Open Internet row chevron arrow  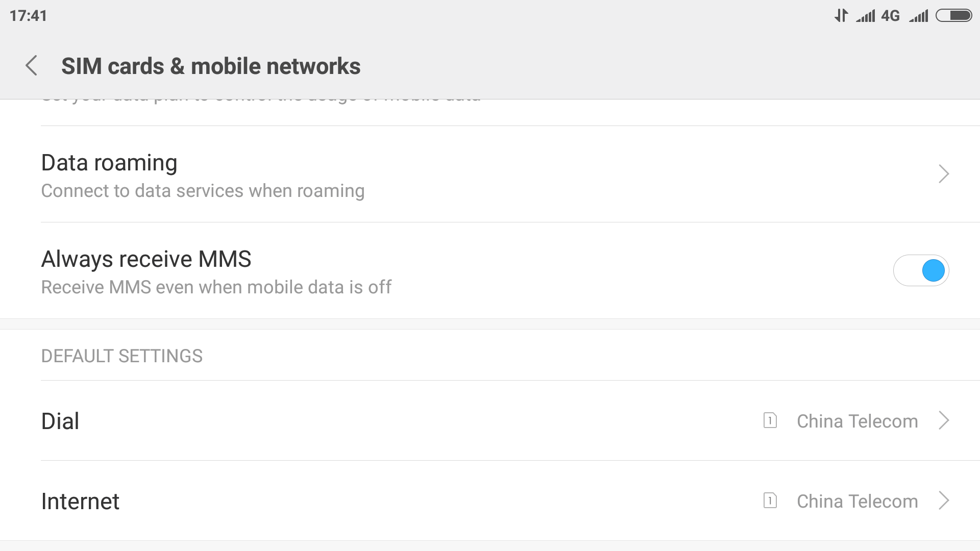944,500
